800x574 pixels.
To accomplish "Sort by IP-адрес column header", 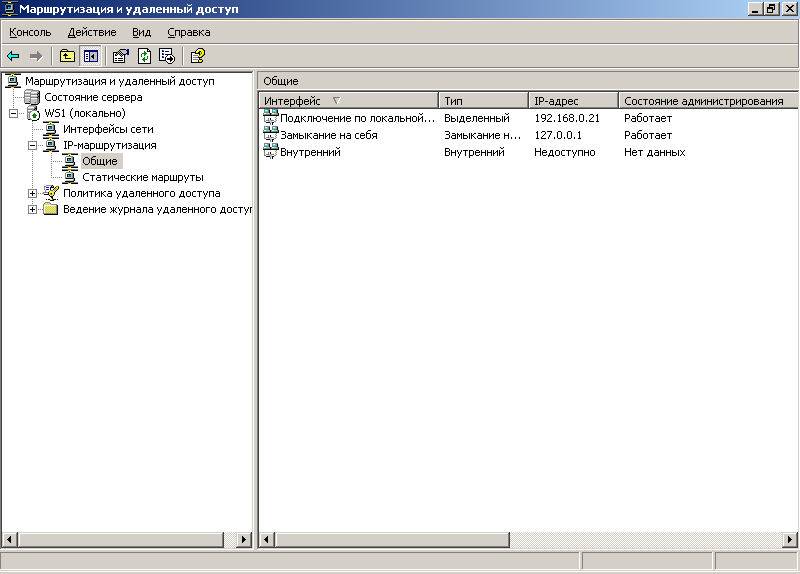I will (573, 101).
